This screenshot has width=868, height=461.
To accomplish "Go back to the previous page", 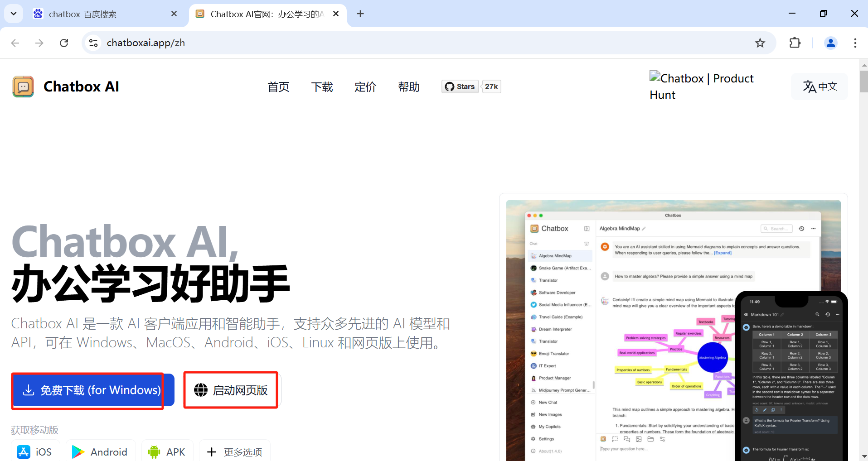I will pyautogui.click(x=15, y=43).
